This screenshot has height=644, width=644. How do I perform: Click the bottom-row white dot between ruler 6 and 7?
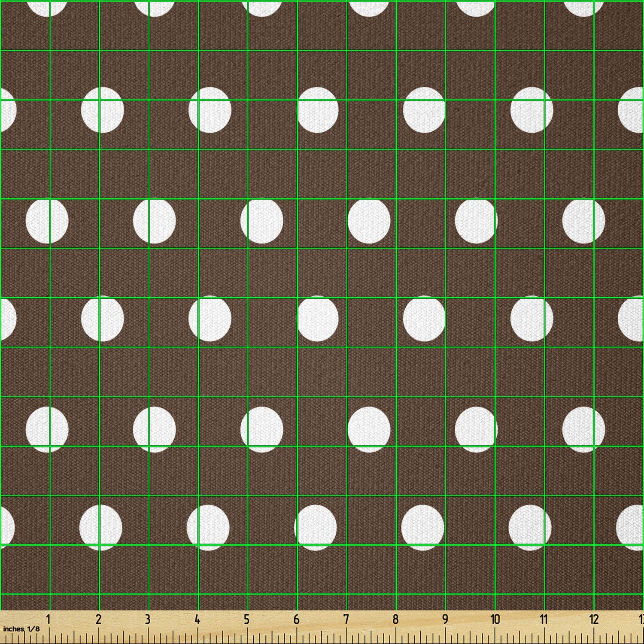tap(316, 527)
